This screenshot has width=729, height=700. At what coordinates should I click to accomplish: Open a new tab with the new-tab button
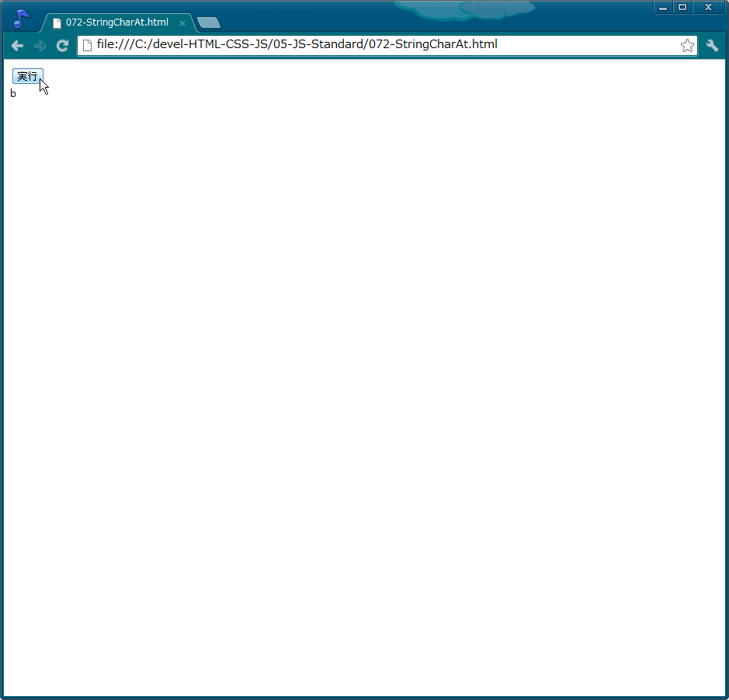tap(209, 23)
